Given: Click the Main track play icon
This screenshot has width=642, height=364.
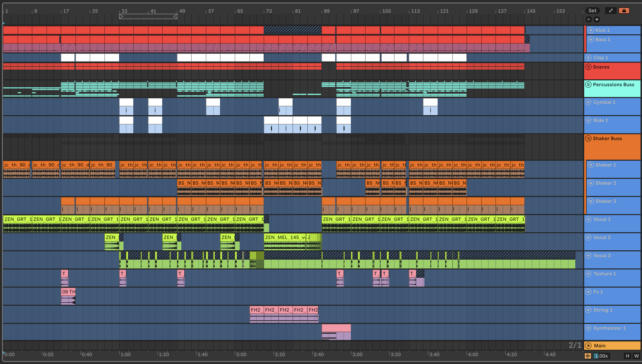Looking at the screenshot, I should (x=589, y=345).
